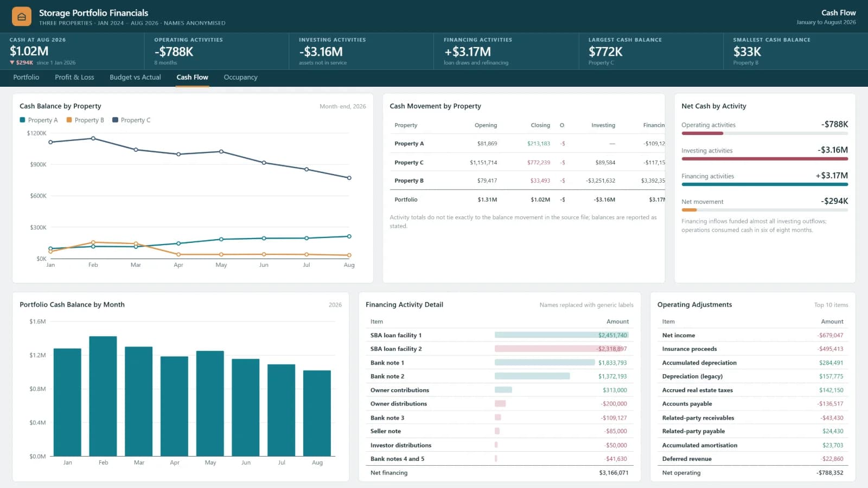Viewport: 868px width, 488px height.
Task: Sort Operating Adjustments by Item header
Action: (668, 322)
